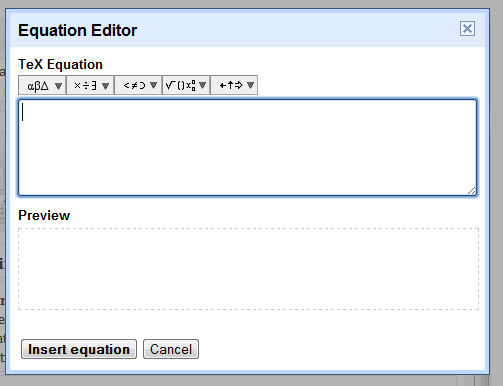
Task: Open the Greek letters αβΔ symbol palette
Action: 42,85
